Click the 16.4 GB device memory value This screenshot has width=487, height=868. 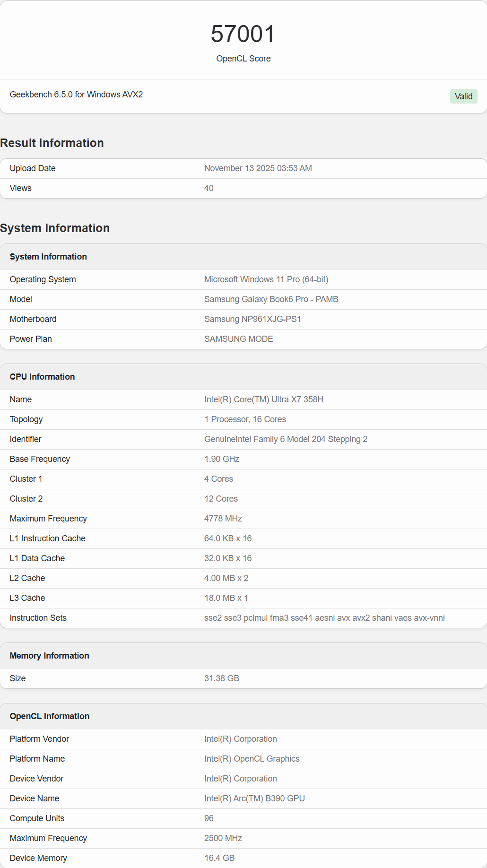(219, 858)
